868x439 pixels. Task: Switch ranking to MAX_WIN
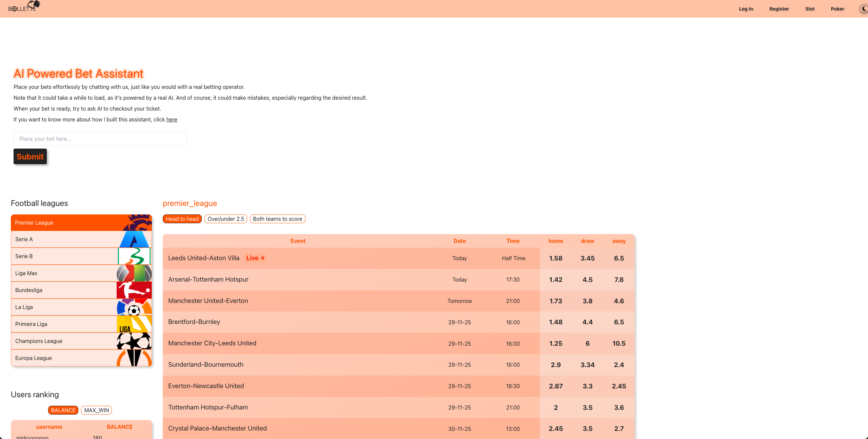[97, 411]
